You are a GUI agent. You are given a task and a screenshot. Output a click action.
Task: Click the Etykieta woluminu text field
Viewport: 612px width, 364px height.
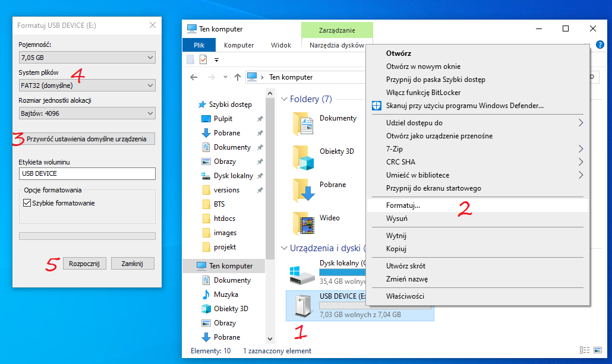tap(87, 173)
